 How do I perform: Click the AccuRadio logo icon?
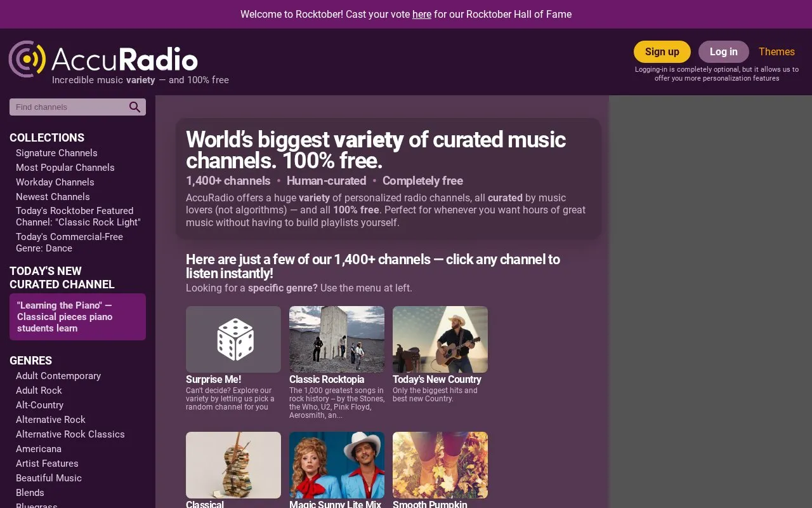tap(27, 59)
